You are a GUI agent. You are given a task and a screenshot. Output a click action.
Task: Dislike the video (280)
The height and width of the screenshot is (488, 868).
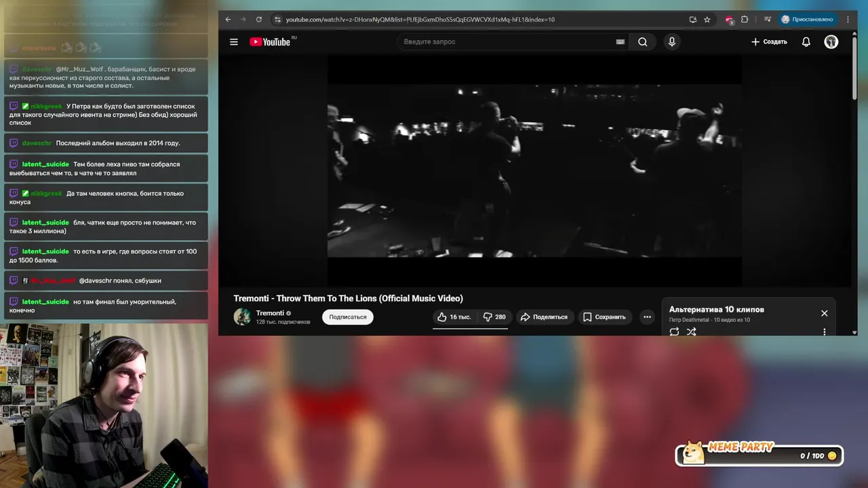[495, 317]
